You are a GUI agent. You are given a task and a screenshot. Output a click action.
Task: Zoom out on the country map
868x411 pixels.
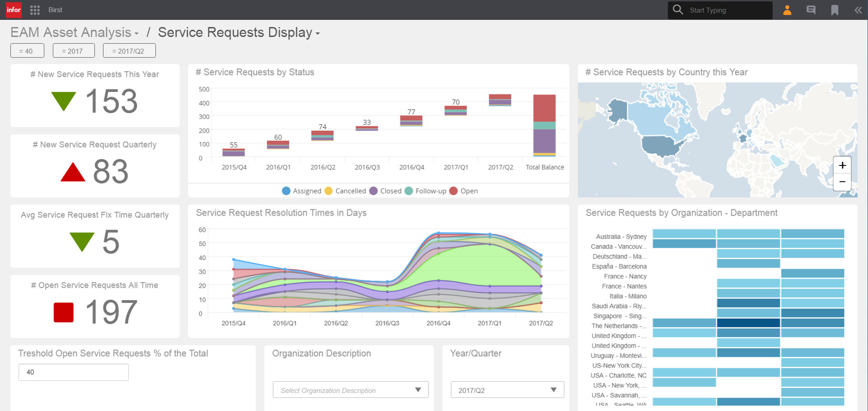point(842,182)
